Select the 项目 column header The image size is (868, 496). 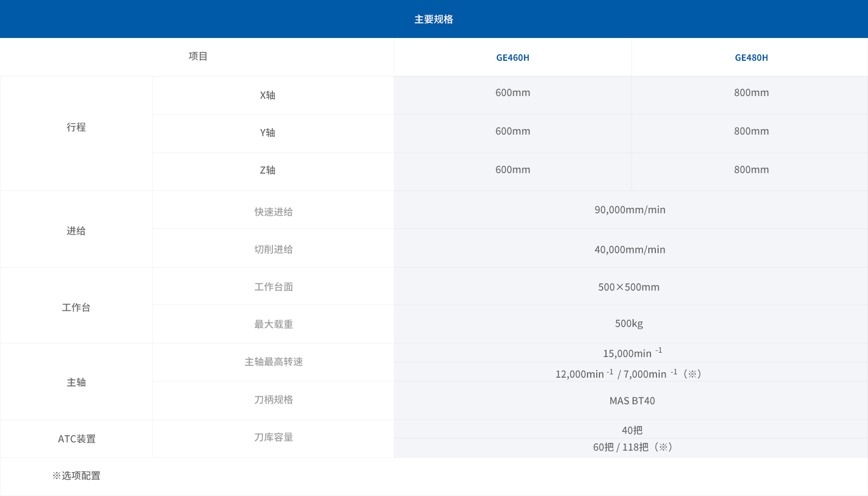(198, 56)
